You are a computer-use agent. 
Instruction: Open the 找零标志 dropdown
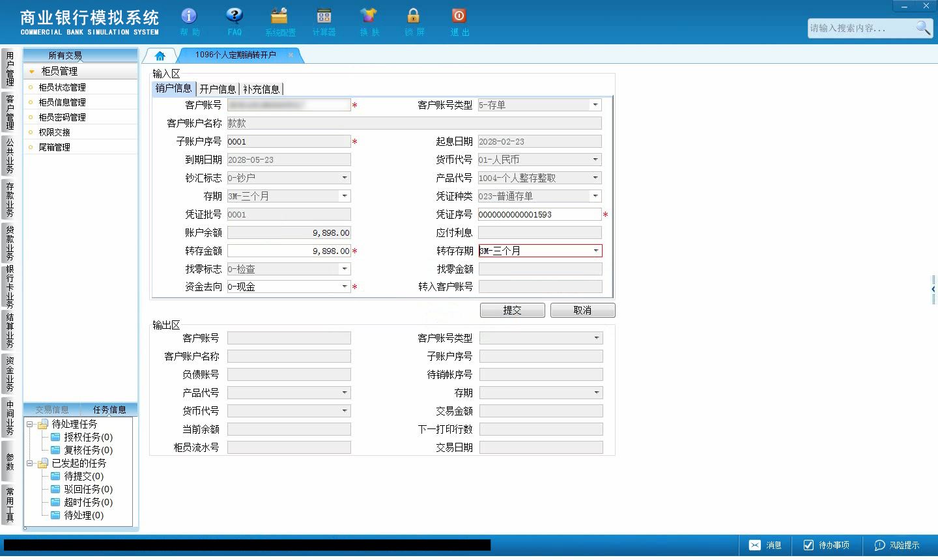pyautogui.click(x=345, y=269)
